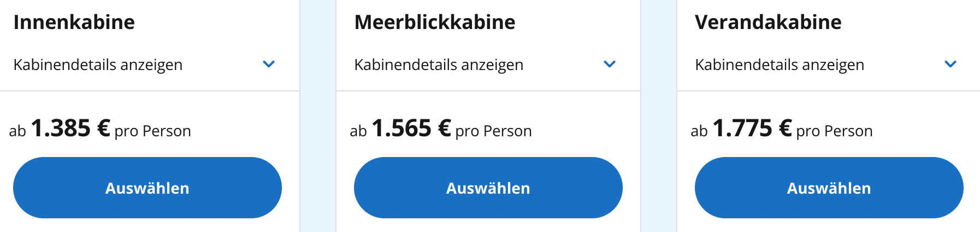Viewport: 980px width, 232px height.
Task: Click the "ab" prefix before 1.775 €
Action: [x=699, y=131]
